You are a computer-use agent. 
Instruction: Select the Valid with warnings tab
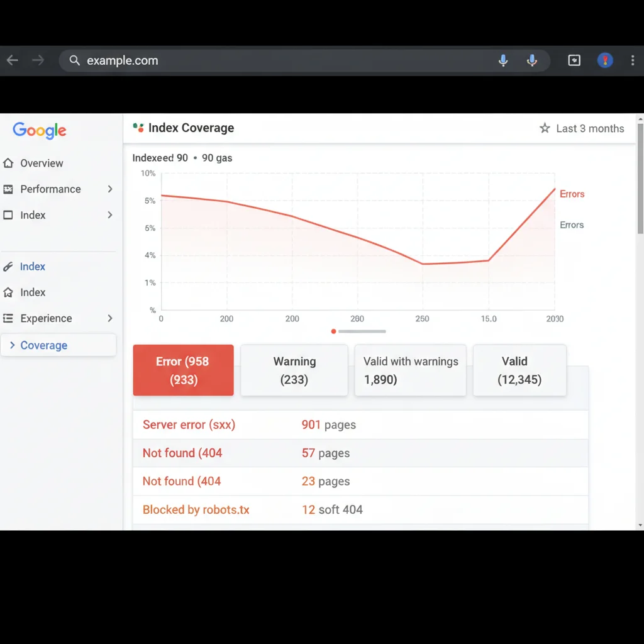coord(410,370)
